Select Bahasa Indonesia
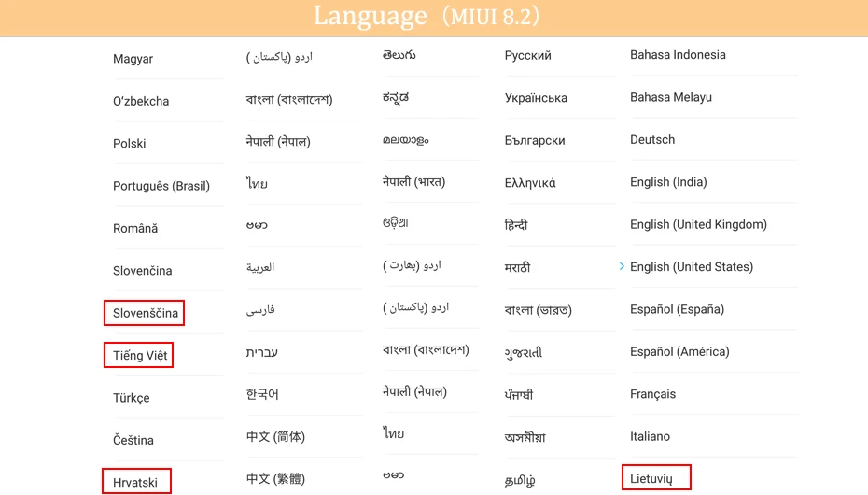 678,55
